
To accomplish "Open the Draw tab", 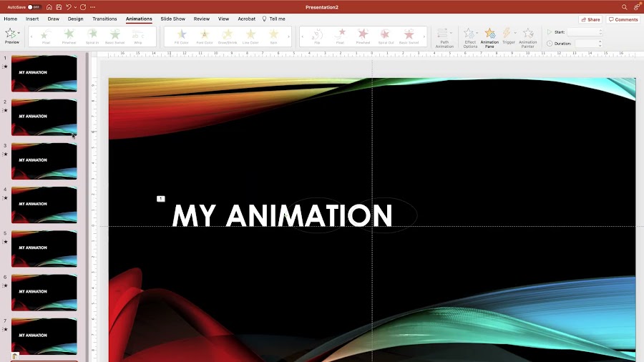I will point(54,19).
